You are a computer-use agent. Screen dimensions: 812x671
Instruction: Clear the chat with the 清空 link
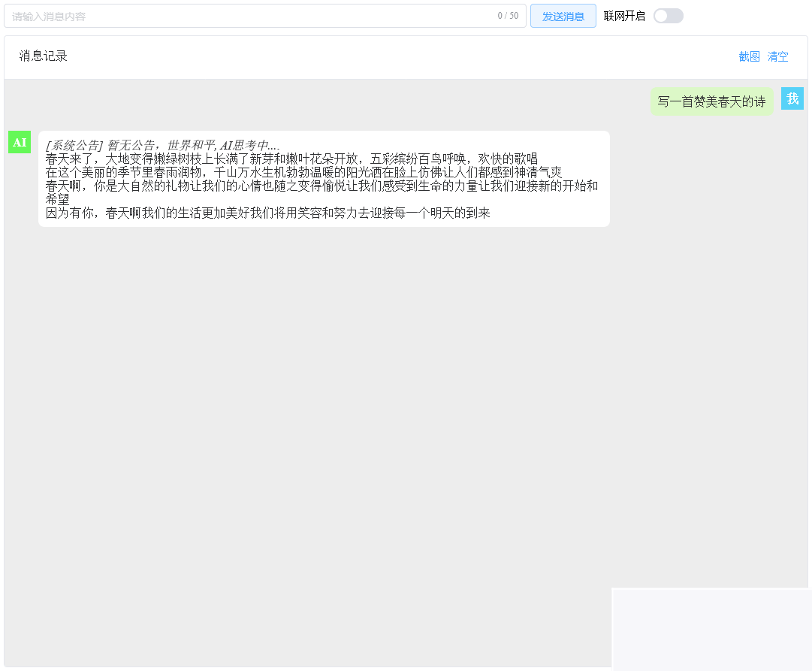click(x=778, y=56)
